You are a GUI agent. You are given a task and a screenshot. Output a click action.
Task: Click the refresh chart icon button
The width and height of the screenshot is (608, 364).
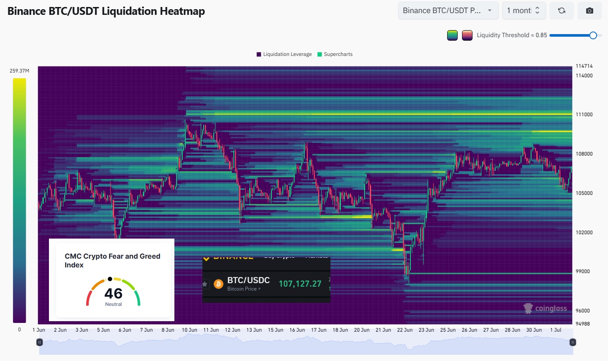(562, 11)
